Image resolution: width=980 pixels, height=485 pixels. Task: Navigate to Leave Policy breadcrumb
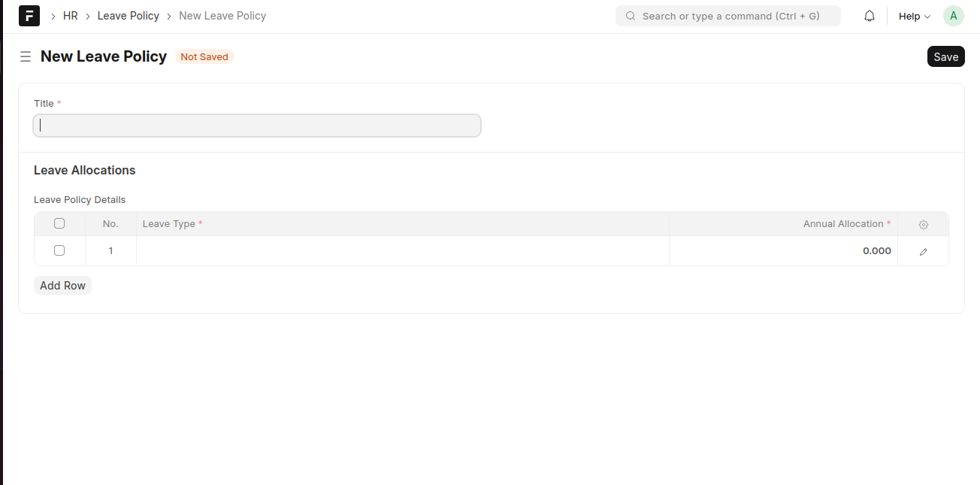tap(129, 16)
